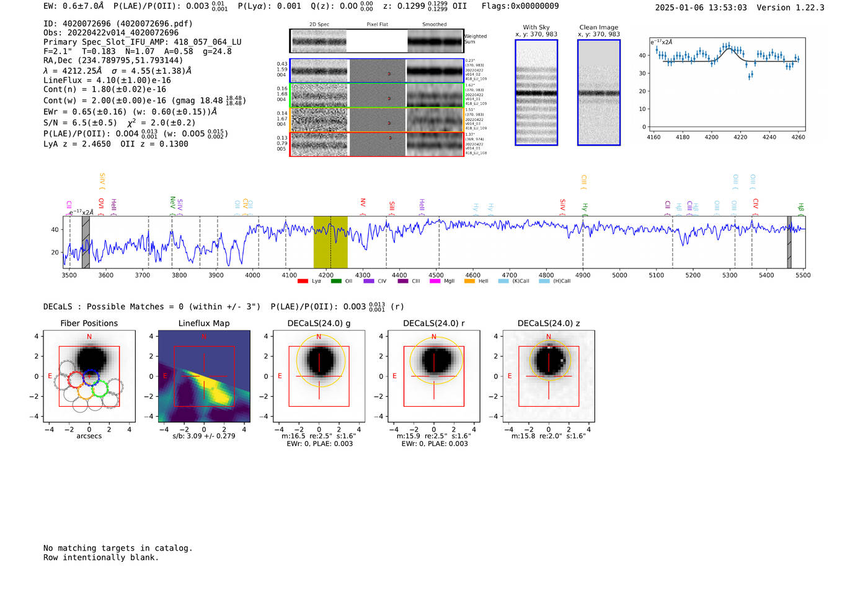Select the DECaLS g-band image
The image size is (868, 591).
(x=319, y=376)
